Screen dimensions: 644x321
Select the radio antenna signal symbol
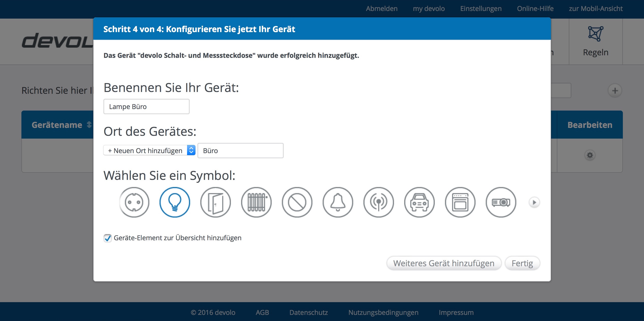pyautogui.click(x=379, y=202)
